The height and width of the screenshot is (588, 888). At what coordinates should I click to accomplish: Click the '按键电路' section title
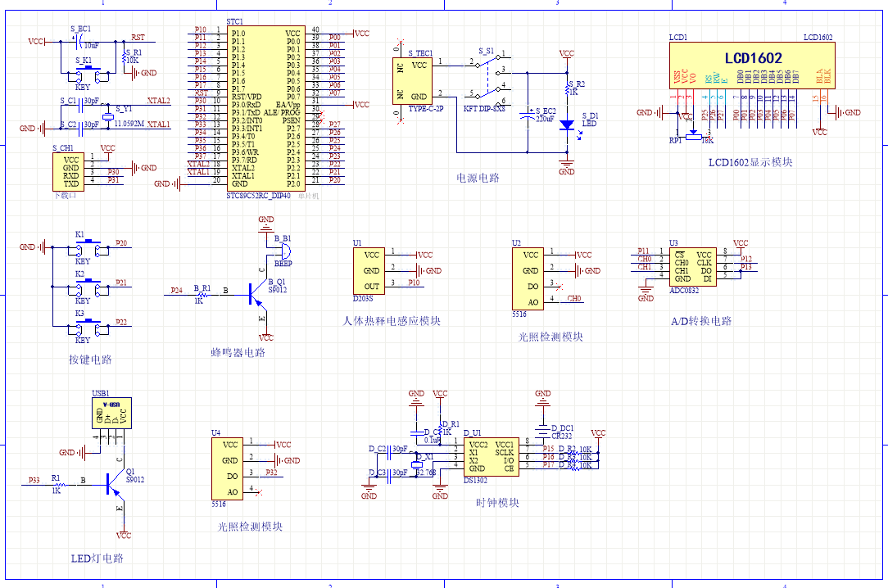click(91, 360)
